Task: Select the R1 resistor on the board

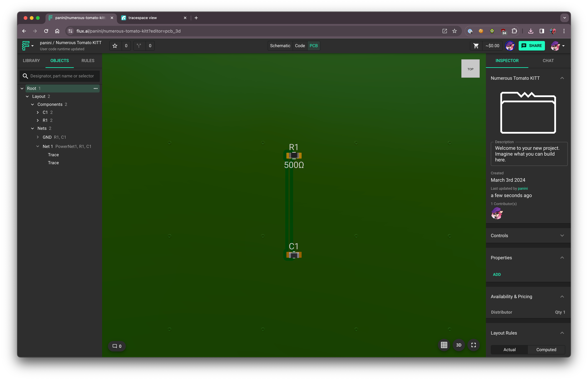Action: tap(294, 155)
